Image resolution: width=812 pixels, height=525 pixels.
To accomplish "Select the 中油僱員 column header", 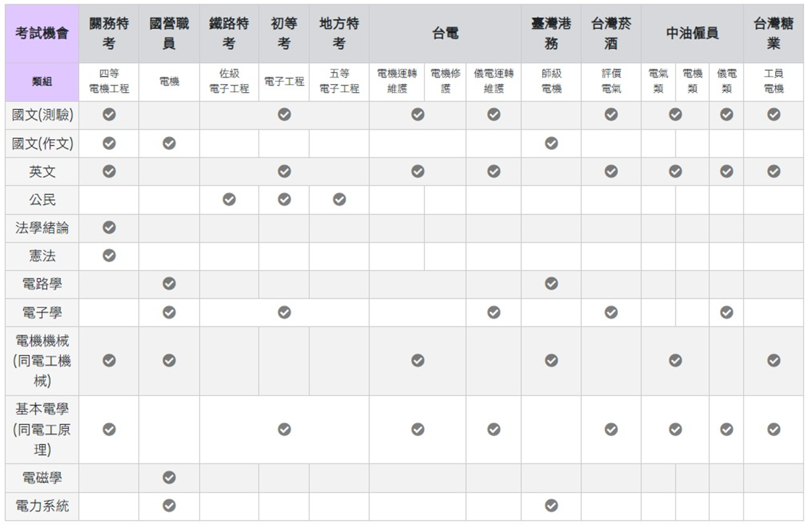I will coord(693,34).
